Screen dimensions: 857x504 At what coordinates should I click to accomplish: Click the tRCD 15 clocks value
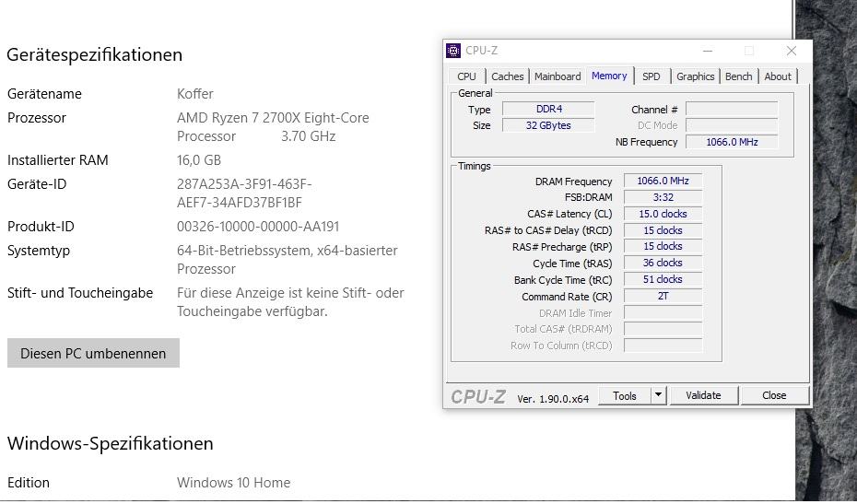tap(663, 230)
